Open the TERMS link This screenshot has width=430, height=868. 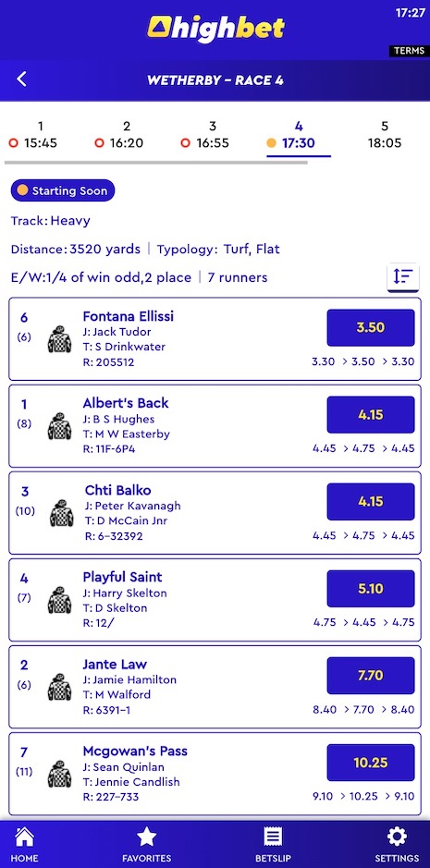(409, 51)
